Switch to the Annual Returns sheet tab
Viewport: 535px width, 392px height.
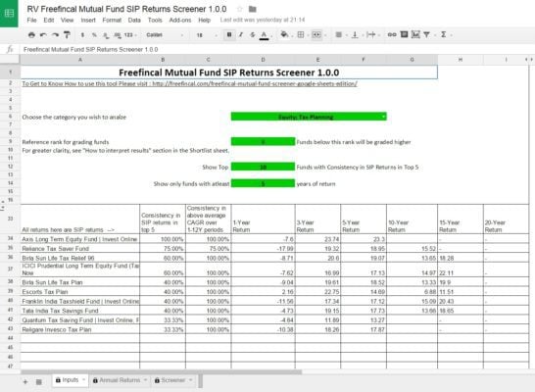120,380
